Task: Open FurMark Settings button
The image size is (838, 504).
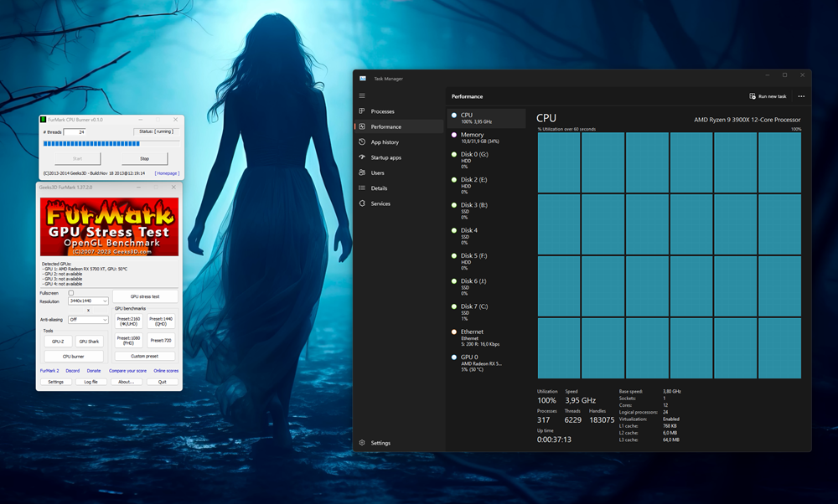Action: point(55,382)
